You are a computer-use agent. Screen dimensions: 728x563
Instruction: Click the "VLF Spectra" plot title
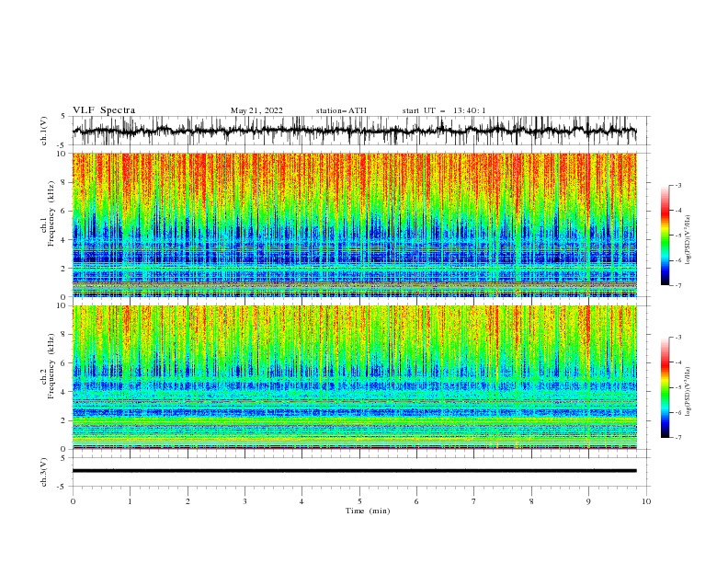tap(104, 110)
